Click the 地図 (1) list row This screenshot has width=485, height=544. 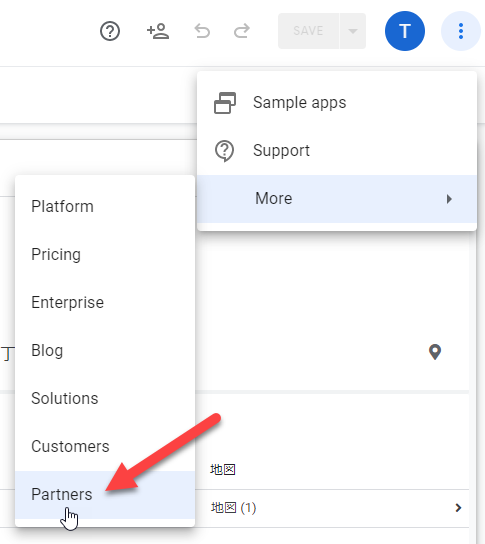coord(332,508)
